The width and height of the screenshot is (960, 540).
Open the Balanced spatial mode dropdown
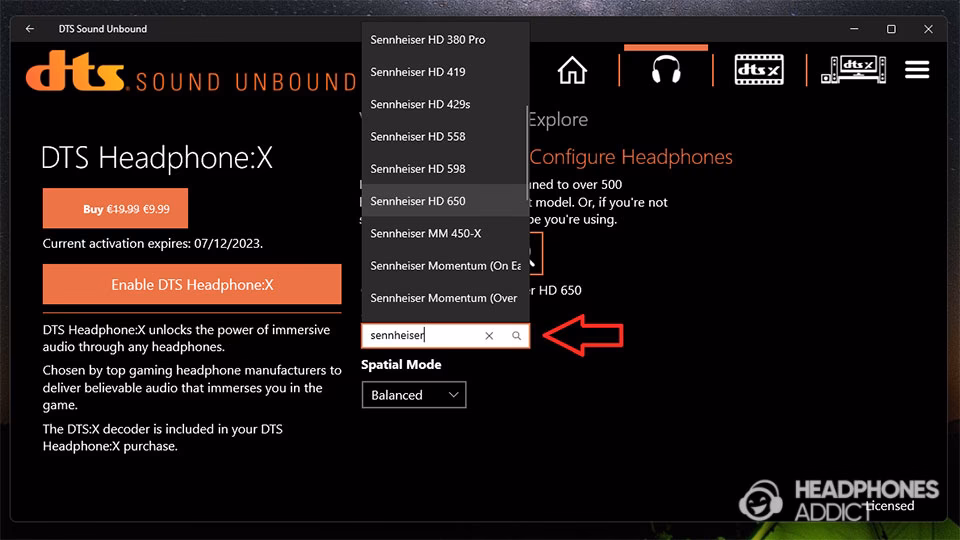pyautogui.click(x=413, y=395)
